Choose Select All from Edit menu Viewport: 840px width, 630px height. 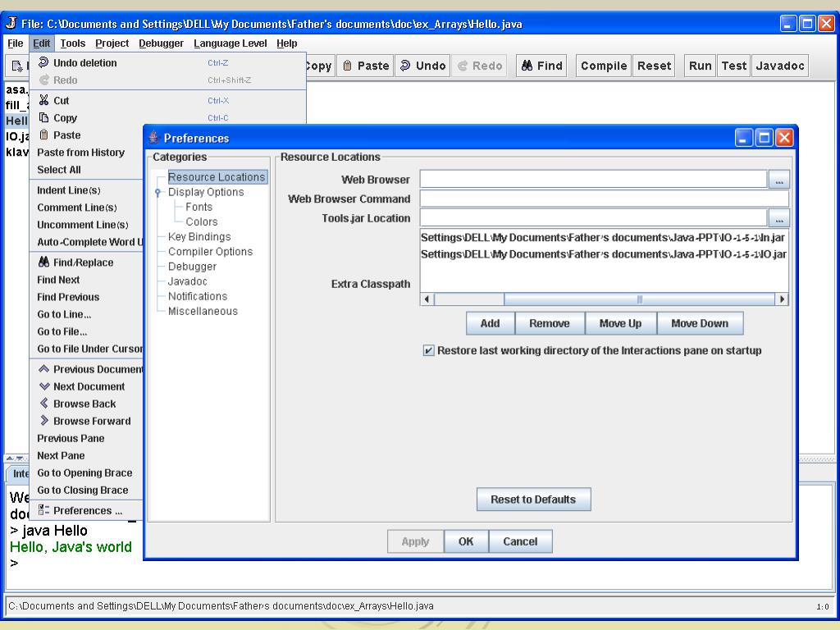(x=87, y=169)
